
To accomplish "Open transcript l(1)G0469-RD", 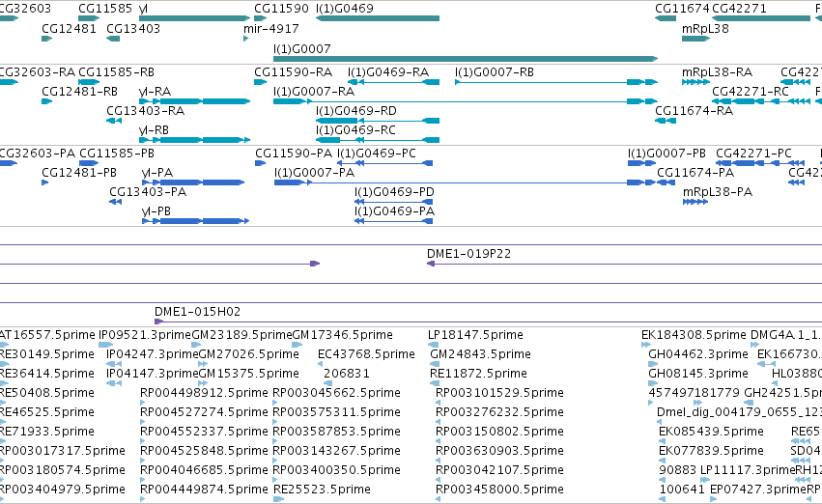I will [378, 121].
